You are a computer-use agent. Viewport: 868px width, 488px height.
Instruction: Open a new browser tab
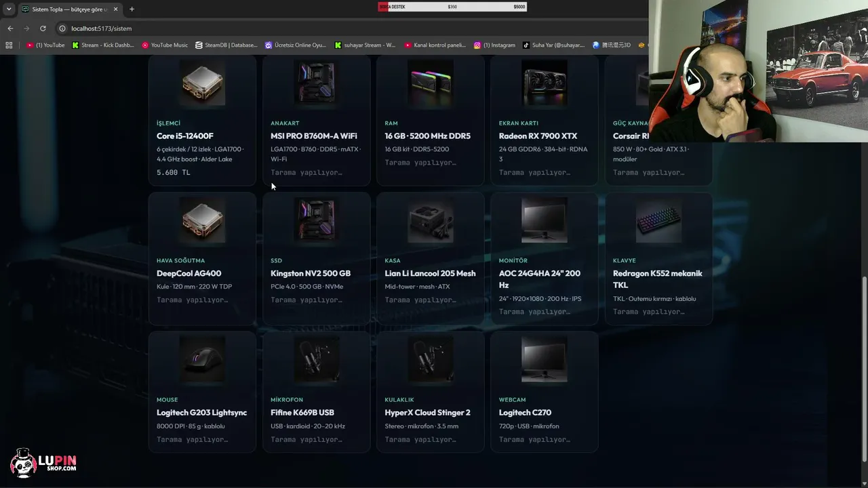[x=132, y=9]
